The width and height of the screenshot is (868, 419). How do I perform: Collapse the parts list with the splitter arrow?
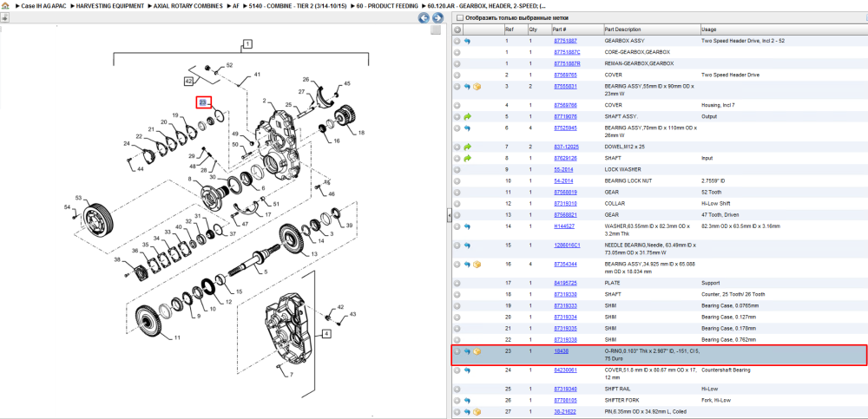(450, 215)
